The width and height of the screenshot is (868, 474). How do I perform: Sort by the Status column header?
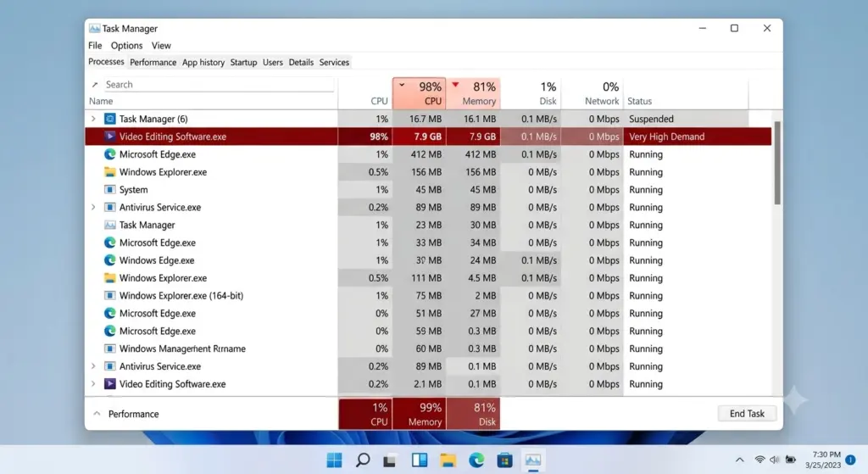639,101
